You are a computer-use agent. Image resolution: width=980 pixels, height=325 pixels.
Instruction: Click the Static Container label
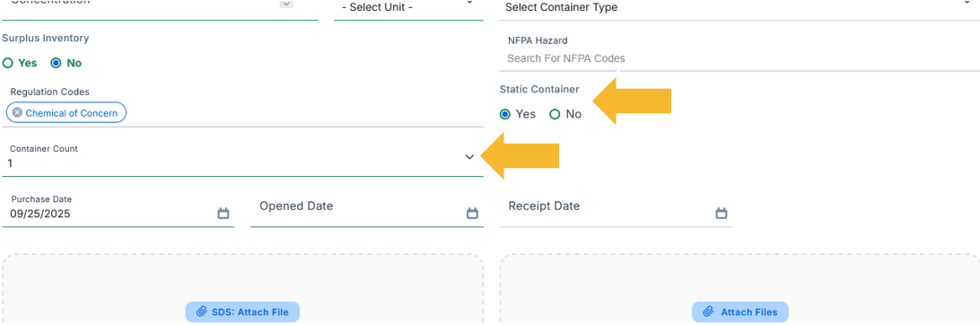click(539, 90)
